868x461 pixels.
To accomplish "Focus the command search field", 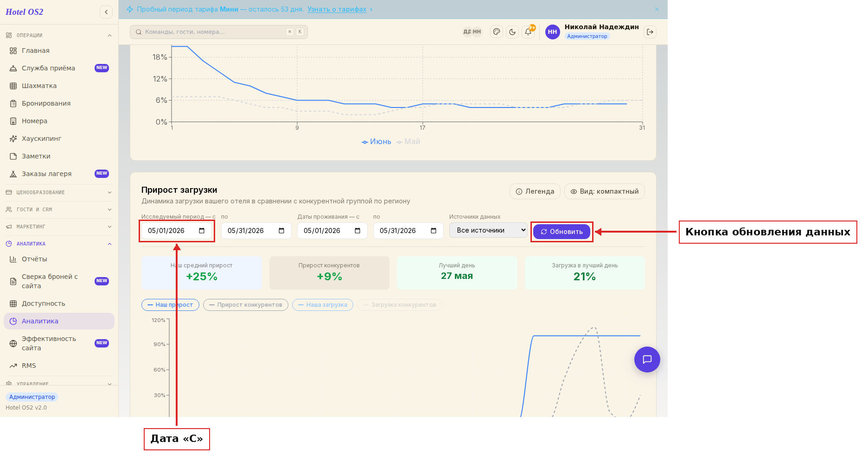I will [219, 32].
